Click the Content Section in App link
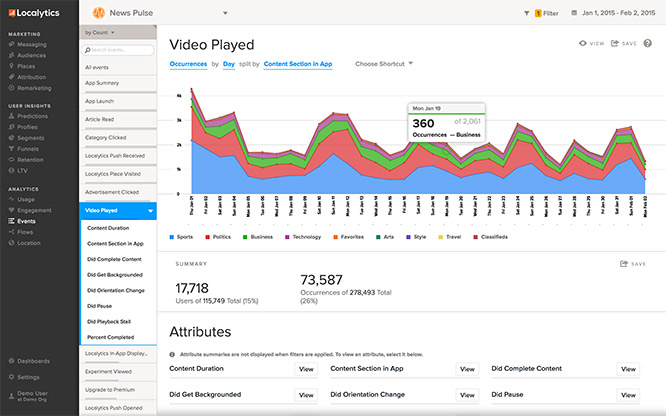 click(297, 63)
